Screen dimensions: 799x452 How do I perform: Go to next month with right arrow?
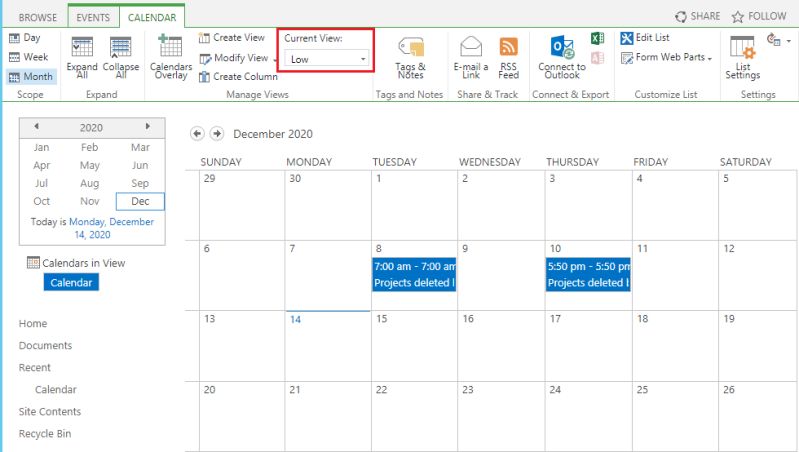pyautogui.click(x=217, y=134)
